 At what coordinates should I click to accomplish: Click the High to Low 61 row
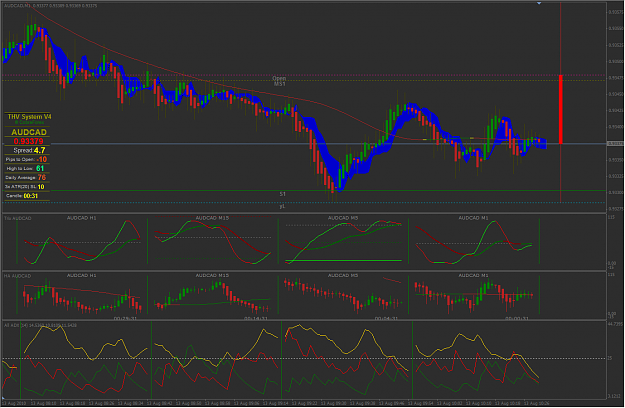click(25, 169)
